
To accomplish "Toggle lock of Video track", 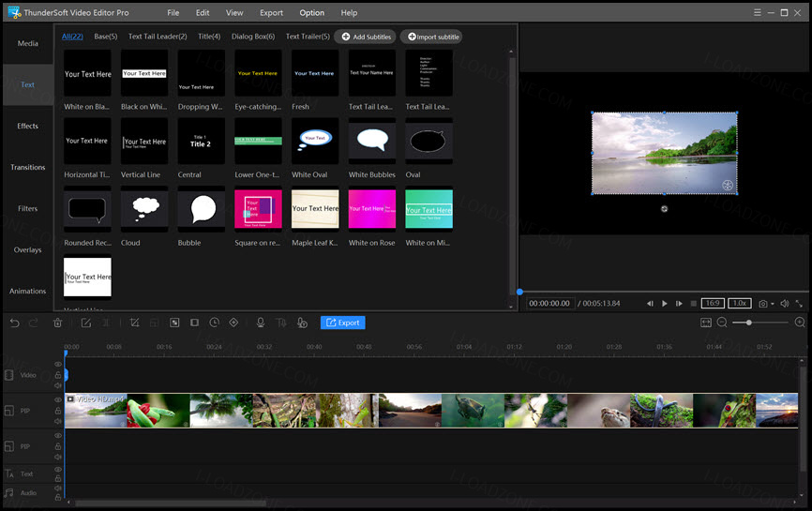I will [x=58, y=375].
